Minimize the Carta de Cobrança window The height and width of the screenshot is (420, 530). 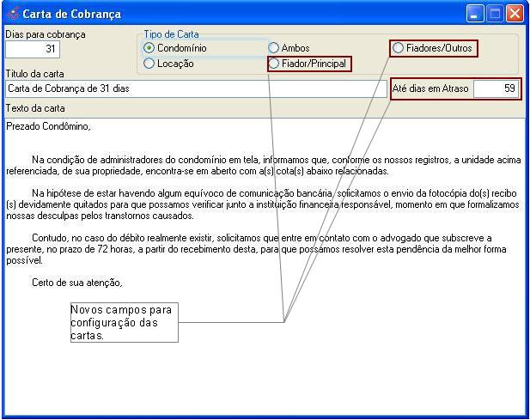coord(477,14)
